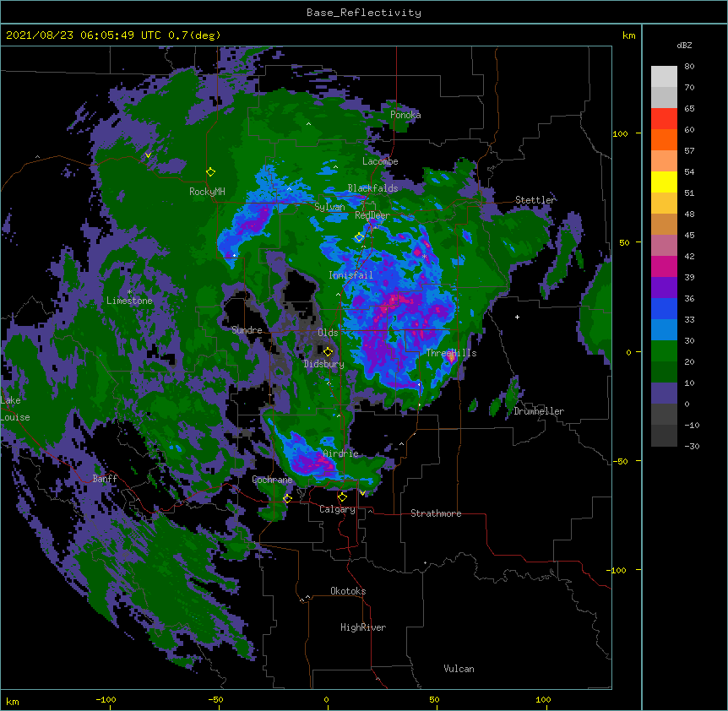Image resolution: width=728 pixels, height=711 pixels.
Task: Pick the bright yellow swatch in the legend
Action: tap(664, 182)
